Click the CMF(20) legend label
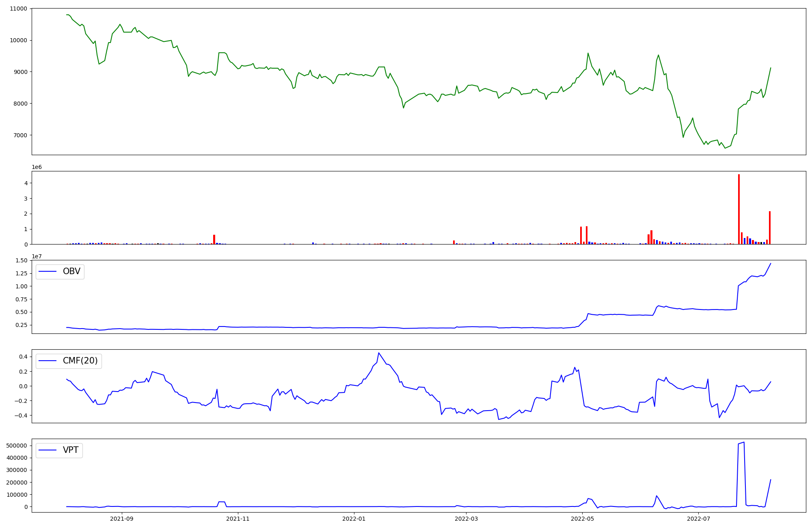This screenshot has height=528, width=812. point(80,361)
